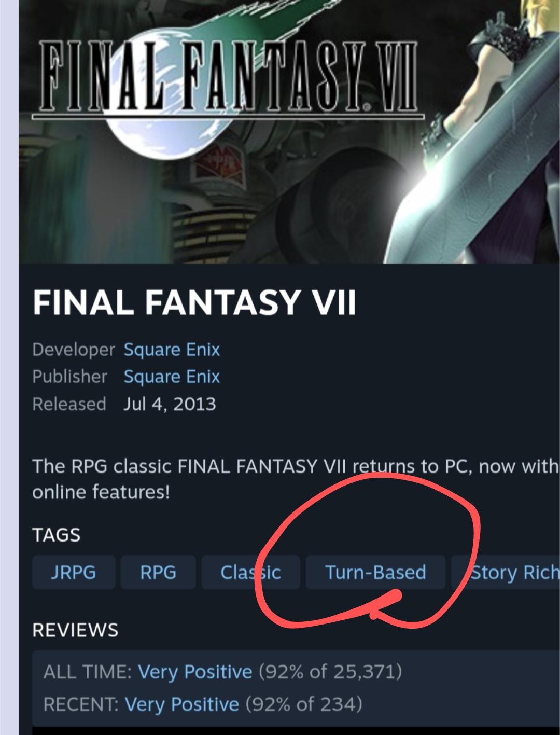The image size is (560, 735).
Task: Select the RPG tag
Action: coord(158,572)
